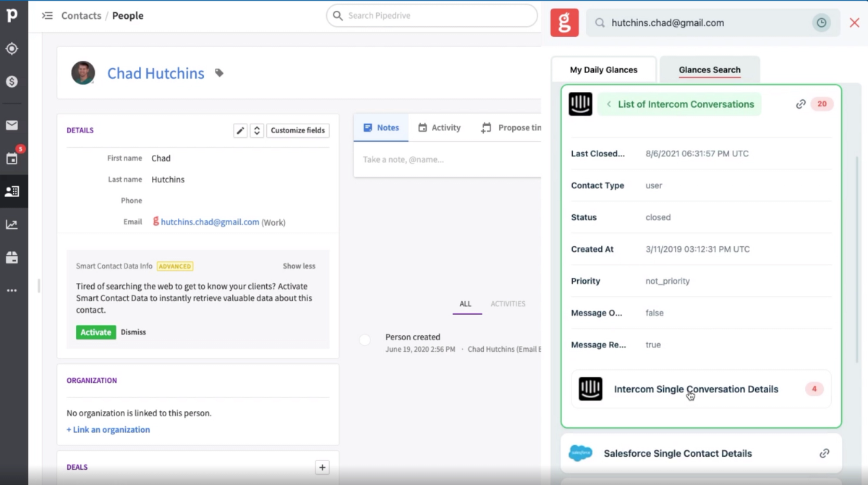Select the ACTIVITIES history filter tab
The width and height of the screenshot is (868, 485).
508,304
